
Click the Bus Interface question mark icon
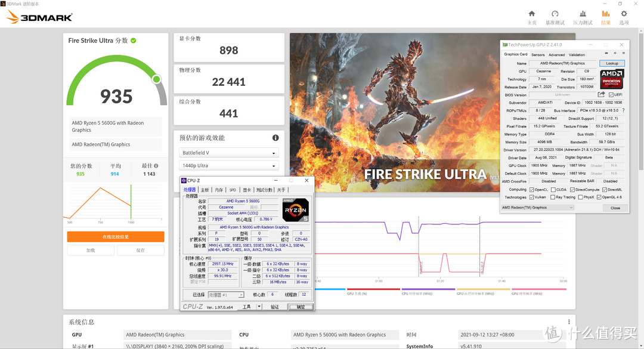[623, 110]
